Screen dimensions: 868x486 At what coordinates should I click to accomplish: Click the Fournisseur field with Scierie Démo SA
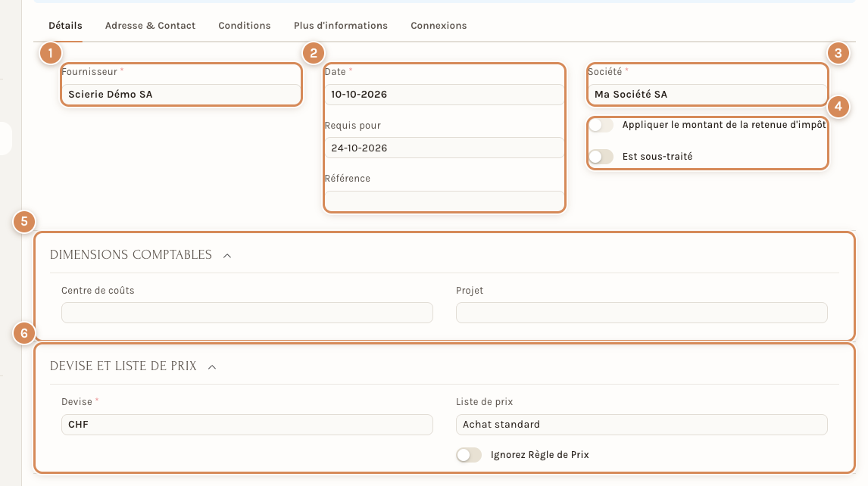click(x=181, y=94)
